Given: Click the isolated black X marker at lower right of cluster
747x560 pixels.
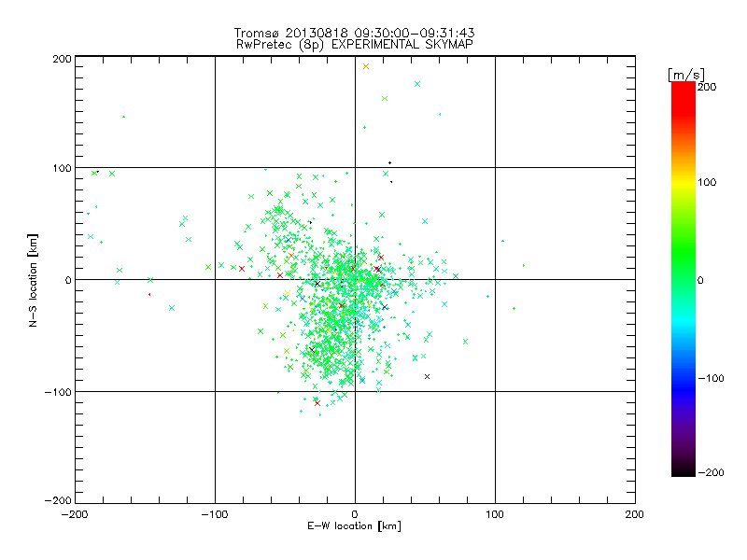Looking at the screenshot, I should (428, 377).
